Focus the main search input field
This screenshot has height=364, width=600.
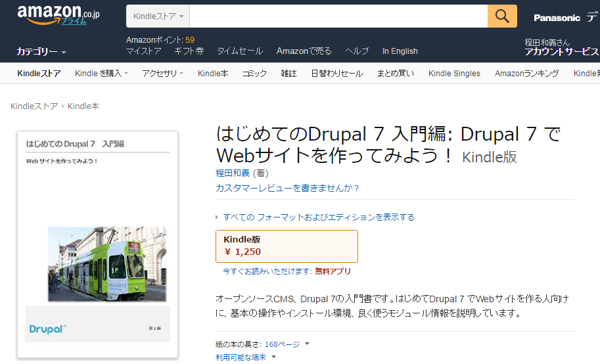coord(338,16)
